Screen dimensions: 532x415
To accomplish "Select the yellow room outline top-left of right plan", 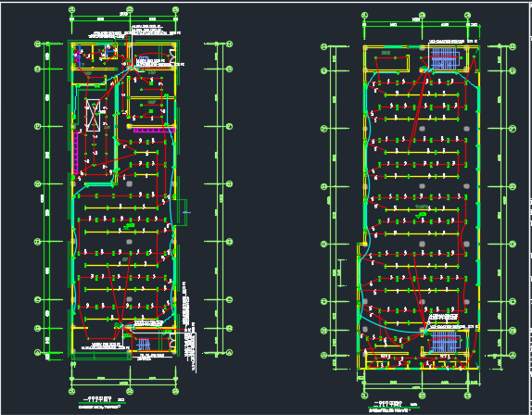I will coord(392,64).
